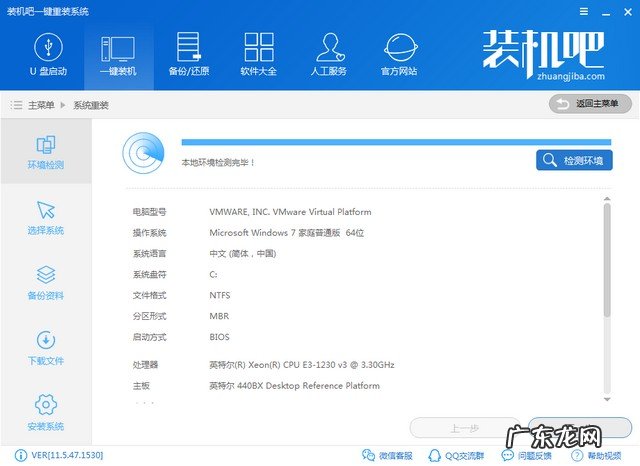Image resolution: width=640 pixels, height=466 pixels.
Task: Open 帮助视频 help video link
Action: pyautogui.click(x=596, y=455)
